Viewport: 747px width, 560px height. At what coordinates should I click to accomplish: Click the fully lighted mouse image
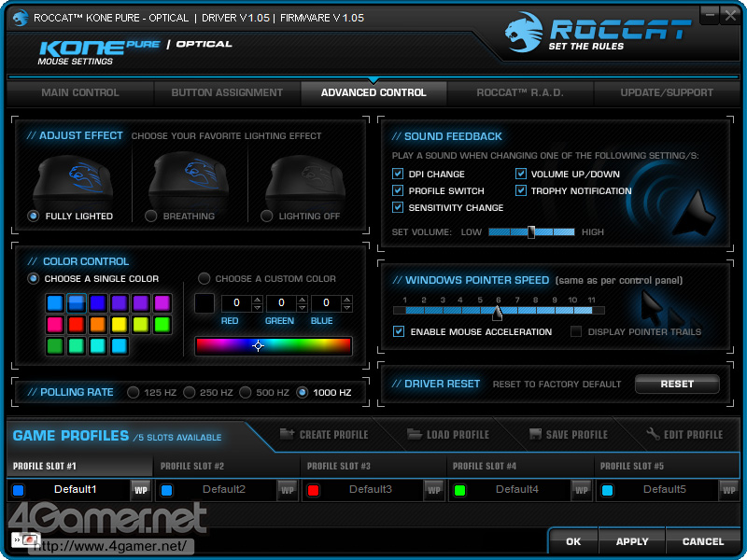[74, 180]
